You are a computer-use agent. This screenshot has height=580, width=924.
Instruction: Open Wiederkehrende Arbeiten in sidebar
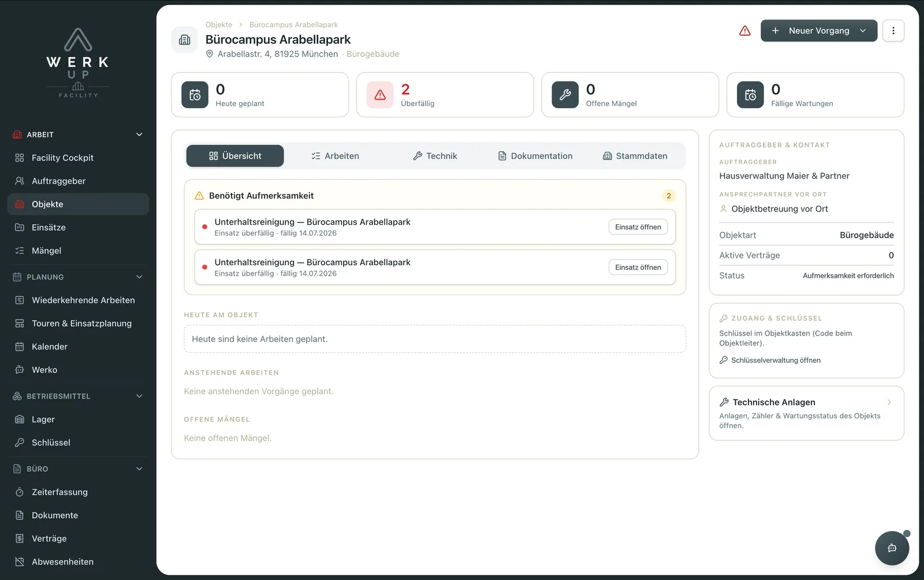78,300
